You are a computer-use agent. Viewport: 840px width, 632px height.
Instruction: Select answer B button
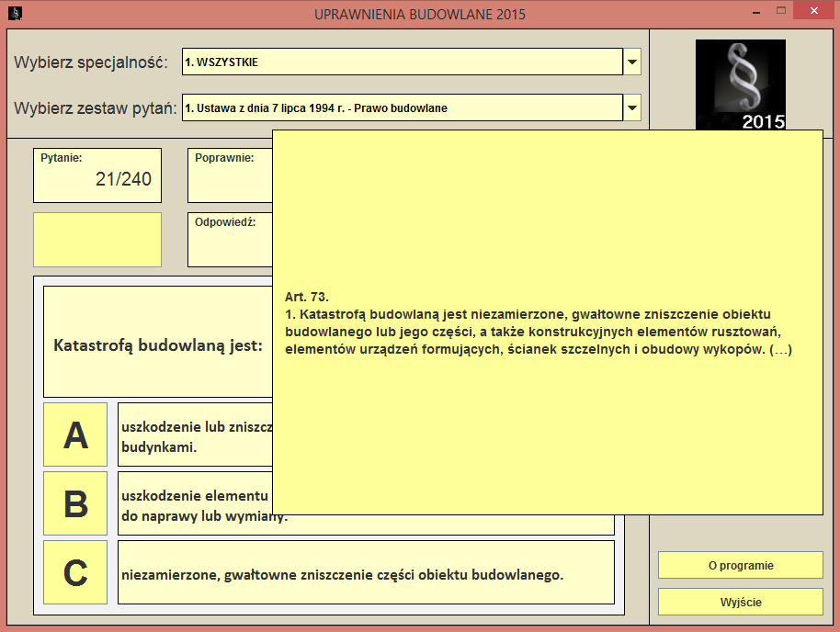coord(75,503)
